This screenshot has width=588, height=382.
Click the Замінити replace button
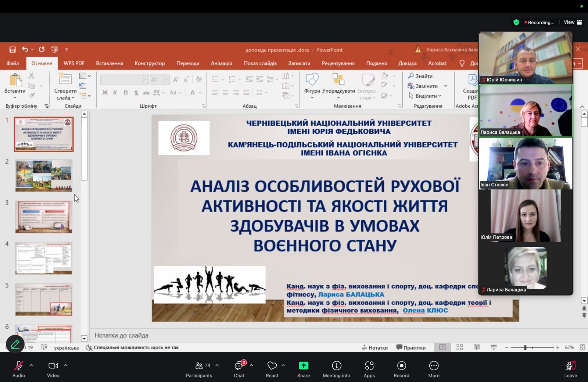point(423,86)
